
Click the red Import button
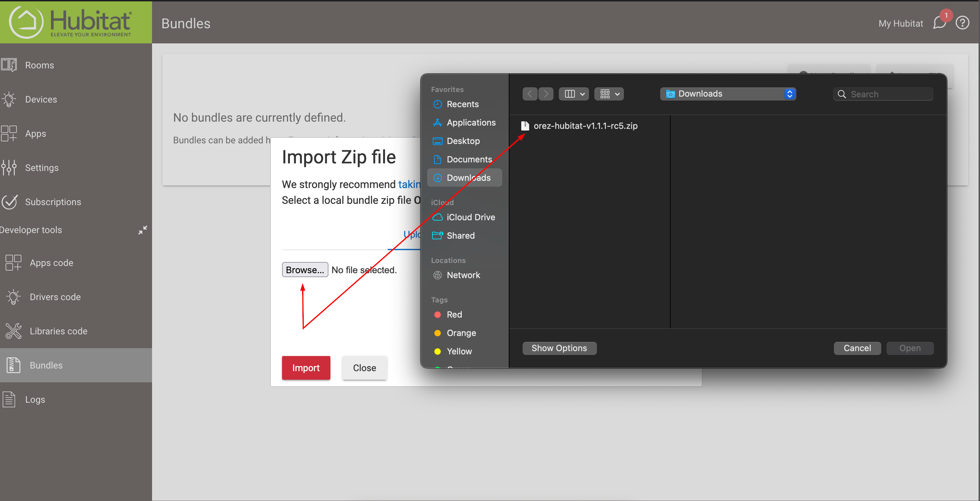click(x=305, y=368)
